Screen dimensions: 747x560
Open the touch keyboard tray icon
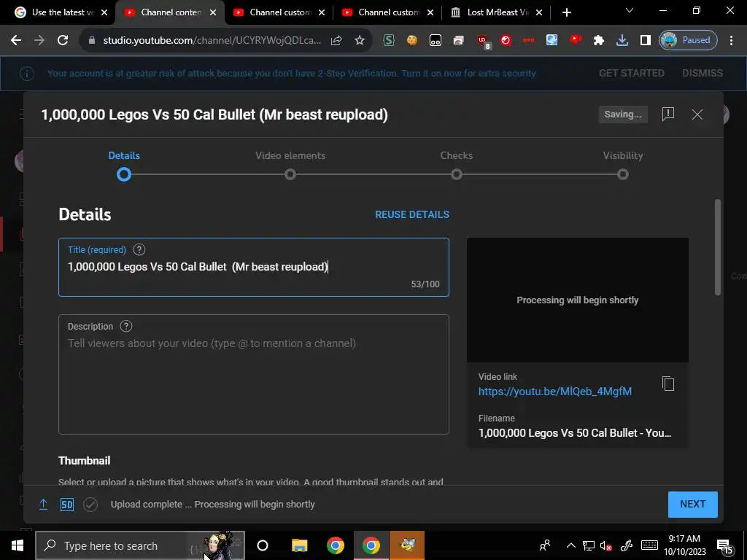(649, 545)
